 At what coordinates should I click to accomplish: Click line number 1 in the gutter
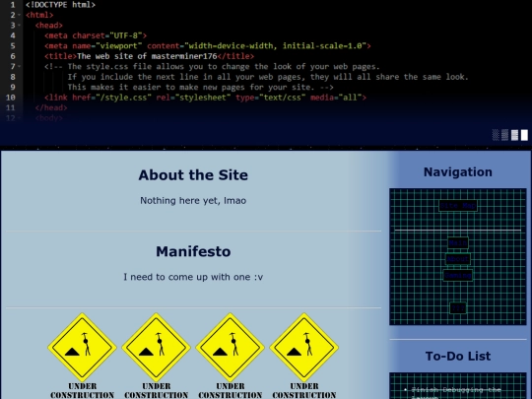13,5
